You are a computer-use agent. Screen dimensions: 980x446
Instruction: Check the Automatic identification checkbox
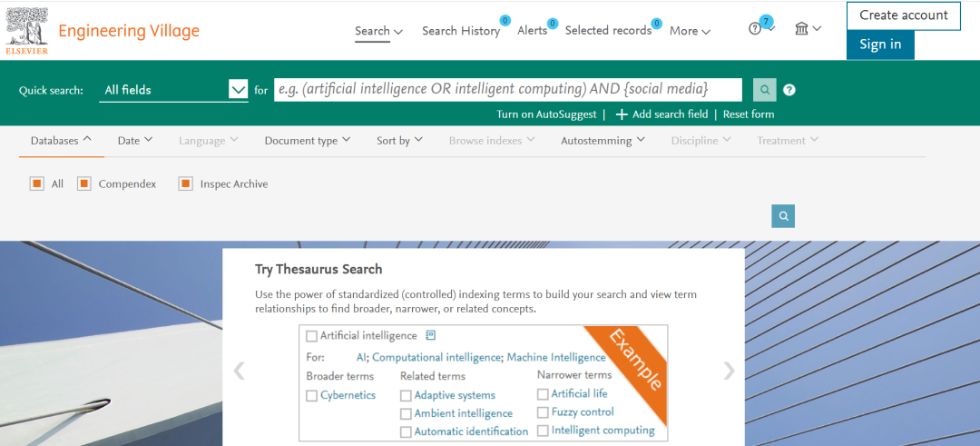[x=406, y=432]
